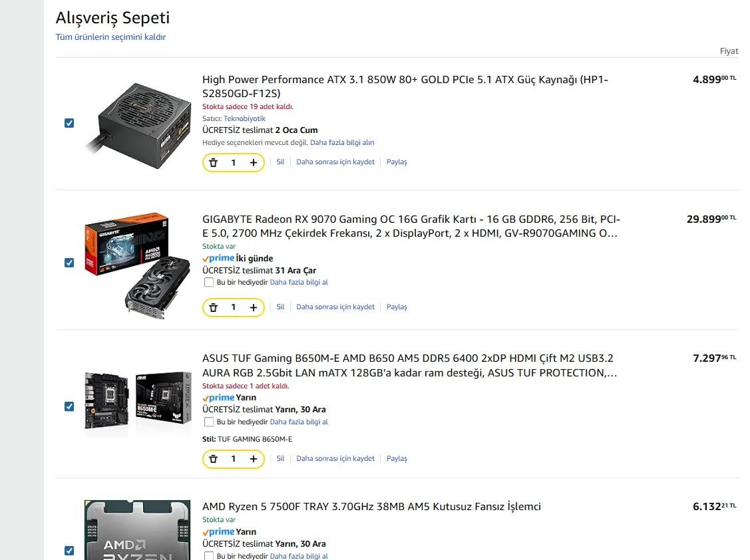
Task: Save GIGABYTE Radeon card for later
Action: pyautogui.click(x=335, y=307)
